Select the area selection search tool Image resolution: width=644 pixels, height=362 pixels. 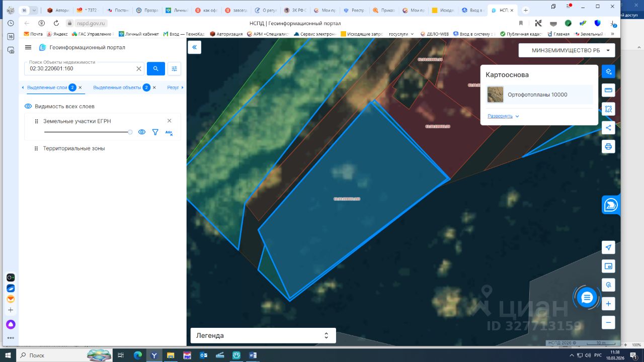tap(608, 109)
